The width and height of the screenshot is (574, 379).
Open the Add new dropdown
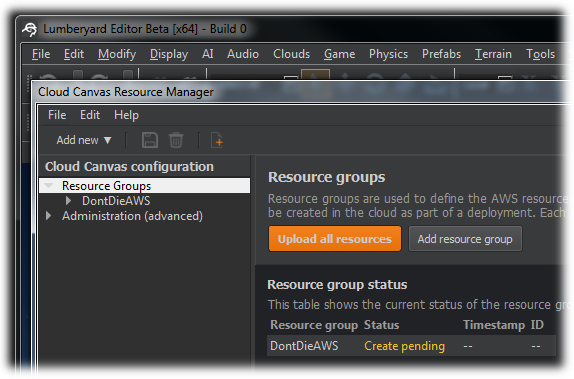coord(83,140)
